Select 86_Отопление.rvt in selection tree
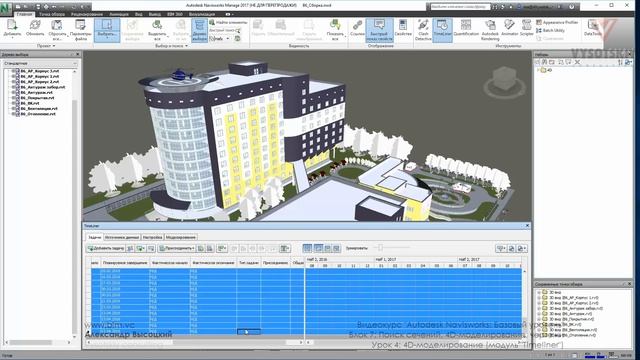The height and width of the screenshot is (360, 640). pyautogui.click(x=38, y=114)
